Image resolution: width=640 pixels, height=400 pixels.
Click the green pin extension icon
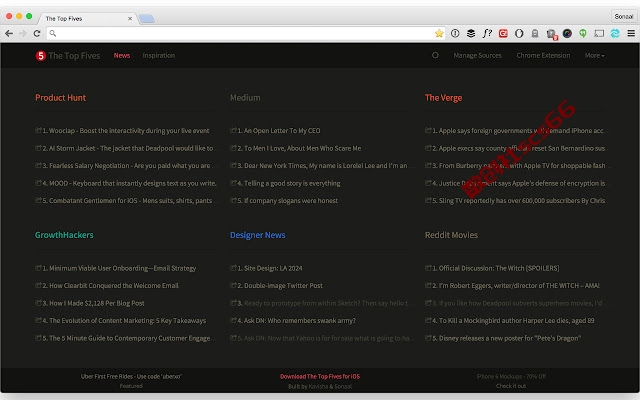click(x=583, y=33)
